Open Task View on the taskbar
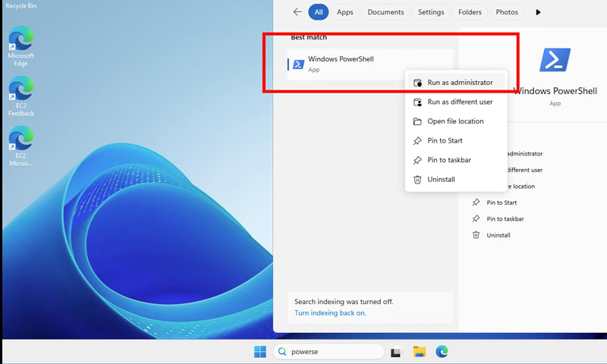This screenshot has width=607, height=364. point(396,352)
